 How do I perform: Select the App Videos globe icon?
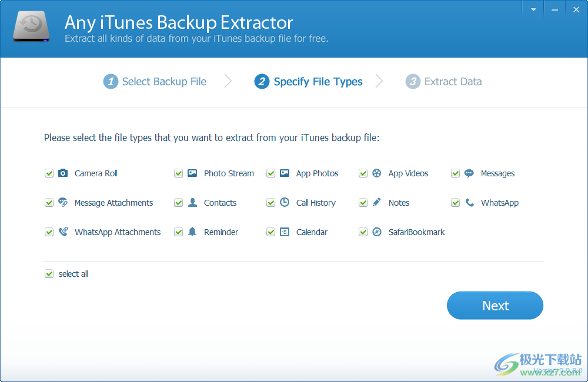point(376,173)
